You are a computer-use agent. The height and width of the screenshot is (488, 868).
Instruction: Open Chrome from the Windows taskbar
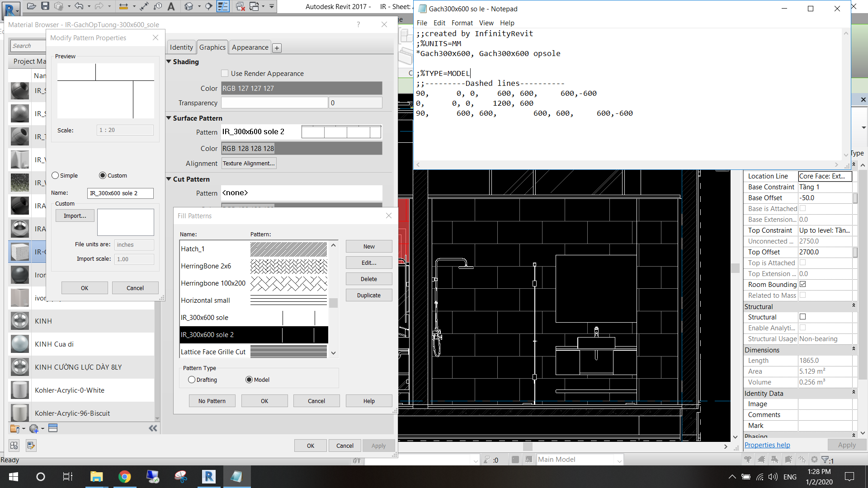[x=124, y=476]
